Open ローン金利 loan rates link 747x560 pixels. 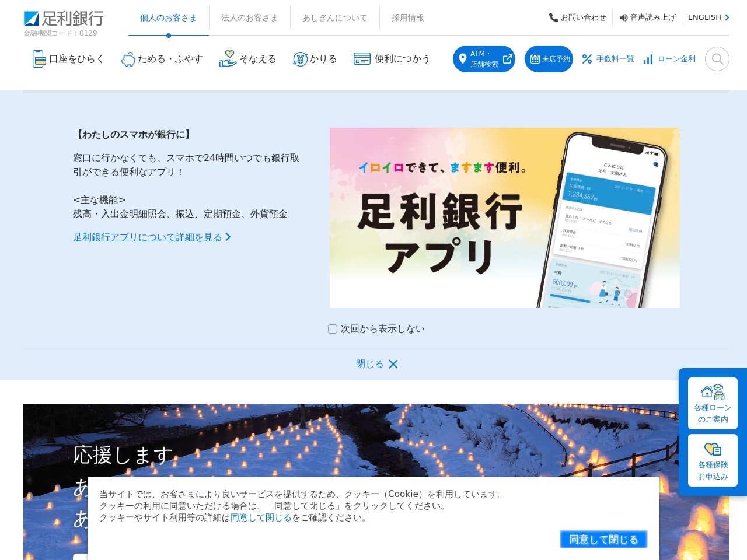click(x=669, y=59)
